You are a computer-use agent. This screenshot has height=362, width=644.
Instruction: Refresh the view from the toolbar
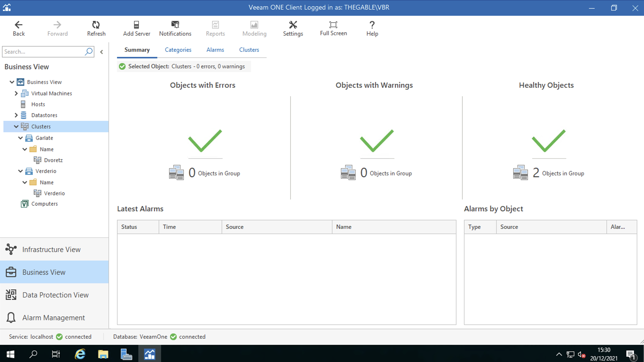click(96, 25)
